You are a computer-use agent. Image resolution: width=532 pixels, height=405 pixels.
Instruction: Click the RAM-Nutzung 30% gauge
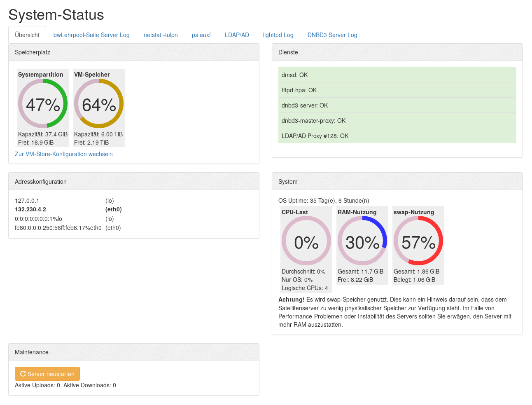[x=362, y=241]
